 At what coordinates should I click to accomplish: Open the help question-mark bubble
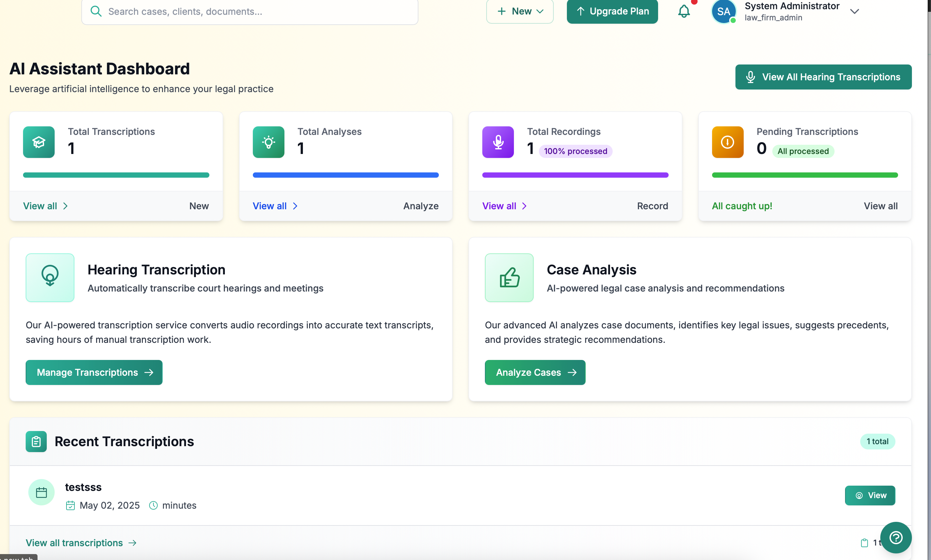[x=895, y=537]
